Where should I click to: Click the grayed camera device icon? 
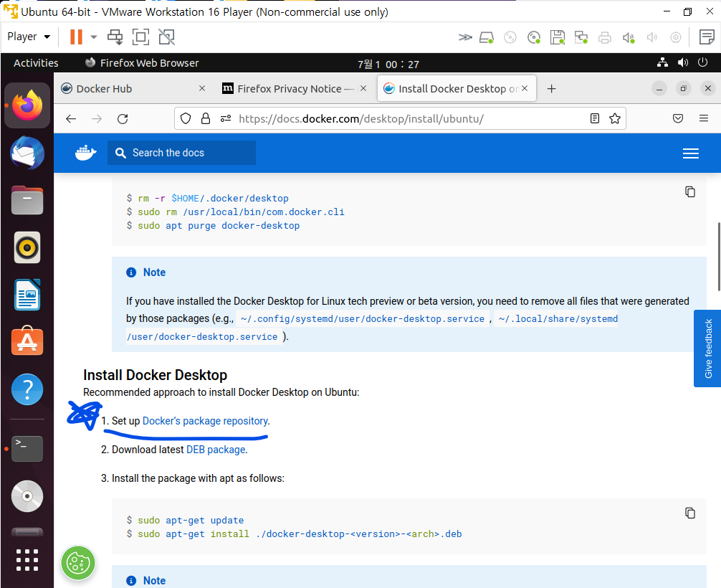(675, 37)
